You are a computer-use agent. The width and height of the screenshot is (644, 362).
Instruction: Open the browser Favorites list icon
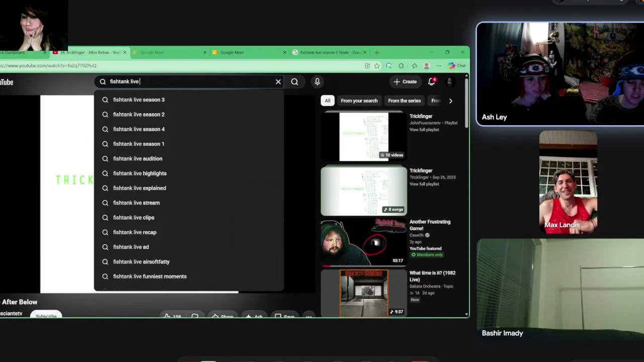(x=414, y=66)
